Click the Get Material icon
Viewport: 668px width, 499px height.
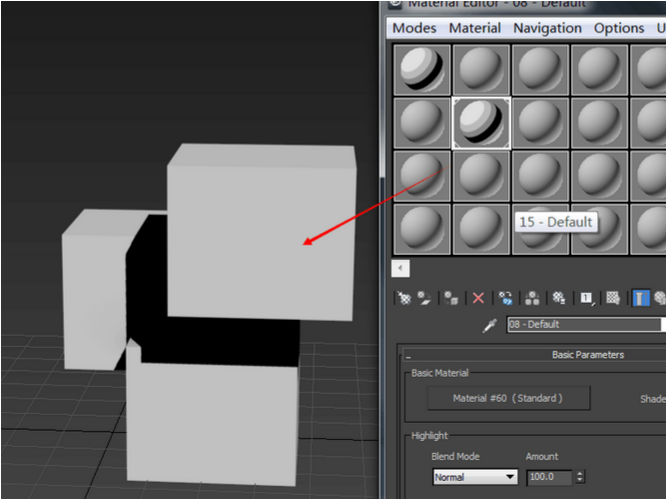405,298
